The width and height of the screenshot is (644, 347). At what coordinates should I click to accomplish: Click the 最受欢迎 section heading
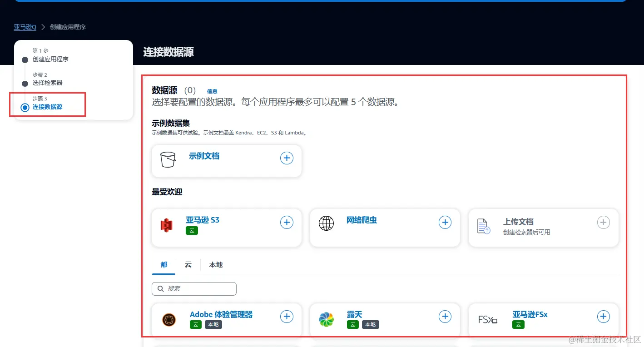167,192
